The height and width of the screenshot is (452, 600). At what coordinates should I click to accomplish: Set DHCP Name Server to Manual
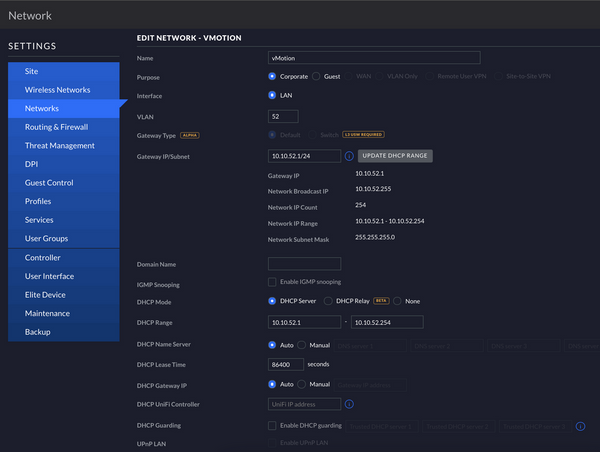click(x=302, y=344)
